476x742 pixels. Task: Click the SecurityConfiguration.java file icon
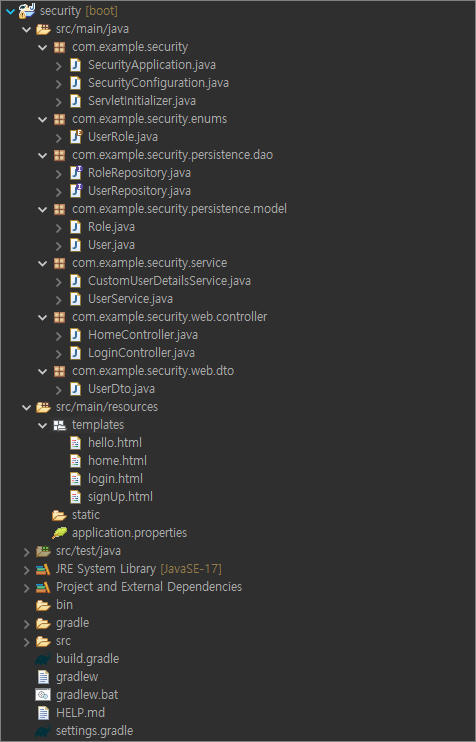75,83
